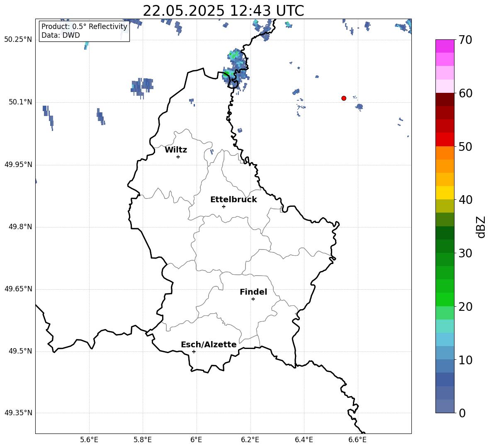The image size is (491, 448).
Task: Click the 49.35°N latitude label
Action: click(x=18, y=413)
